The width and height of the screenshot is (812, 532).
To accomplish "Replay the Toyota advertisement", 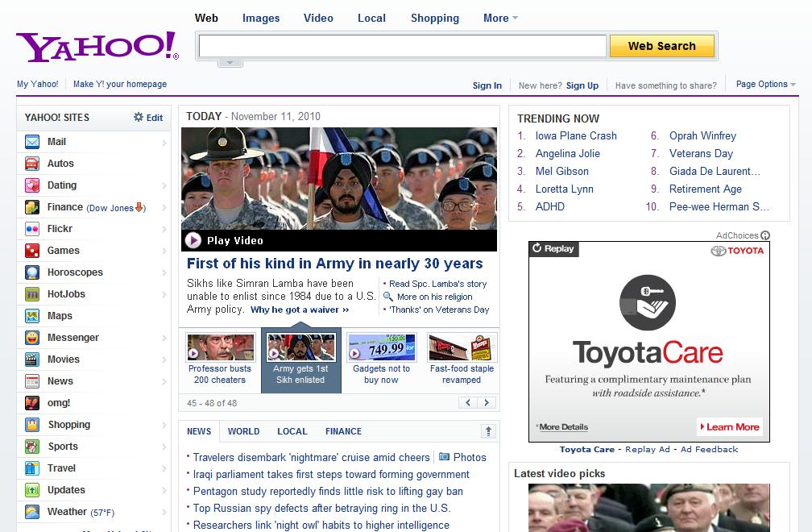I will point(553,249).
